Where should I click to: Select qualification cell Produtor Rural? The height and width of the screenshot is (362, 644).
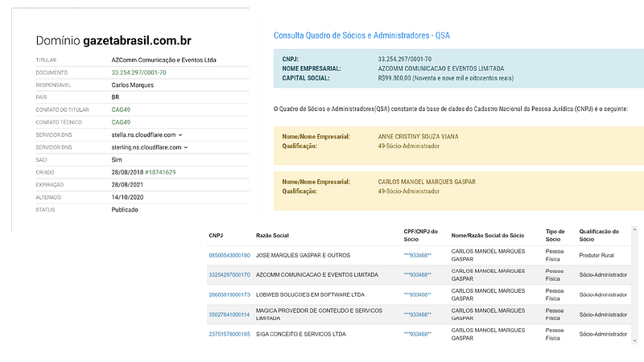tap(597, 255)
